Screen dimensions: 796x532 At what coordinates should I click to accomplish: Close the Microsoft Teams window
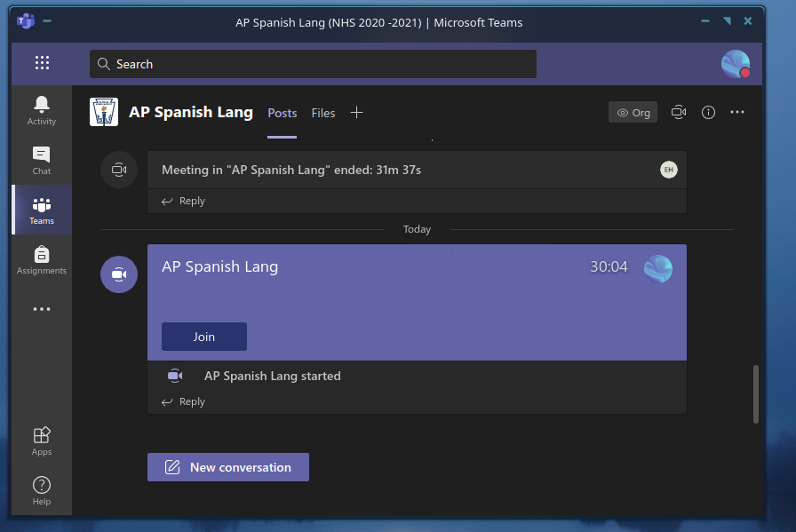748,20
